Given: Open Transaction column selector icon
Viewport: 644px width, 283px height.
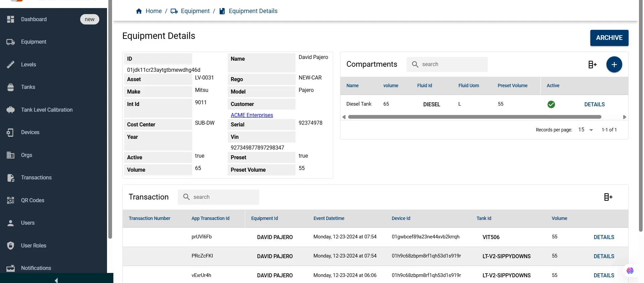Looking at the screenshot, I should pos(608,197).
